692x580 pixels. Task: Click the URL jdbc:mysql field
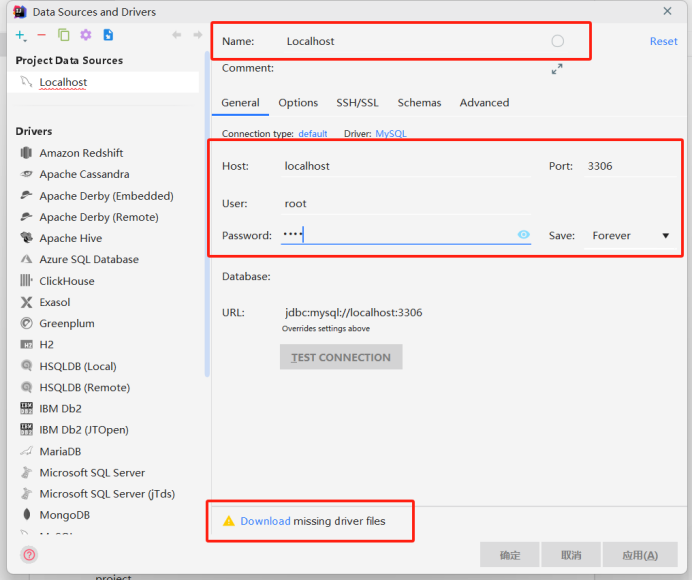click(478, 313)
